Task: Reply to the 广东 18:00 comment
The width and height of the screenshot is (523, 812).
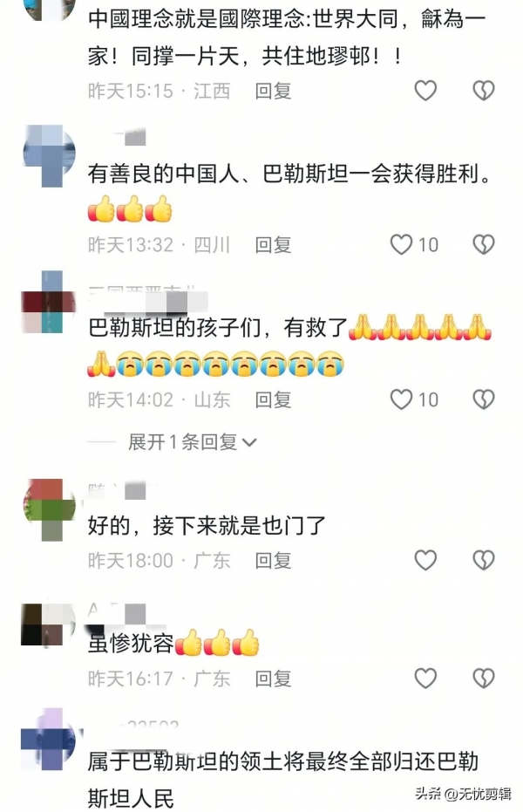Action: point(273,560)
